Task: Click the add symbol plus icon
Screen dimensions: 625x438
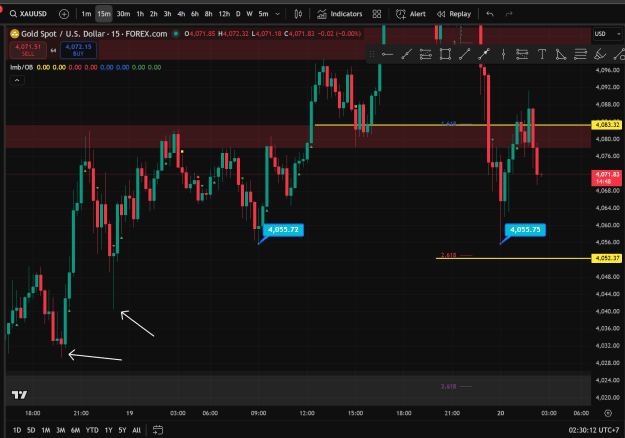Action: pos(64,14)
